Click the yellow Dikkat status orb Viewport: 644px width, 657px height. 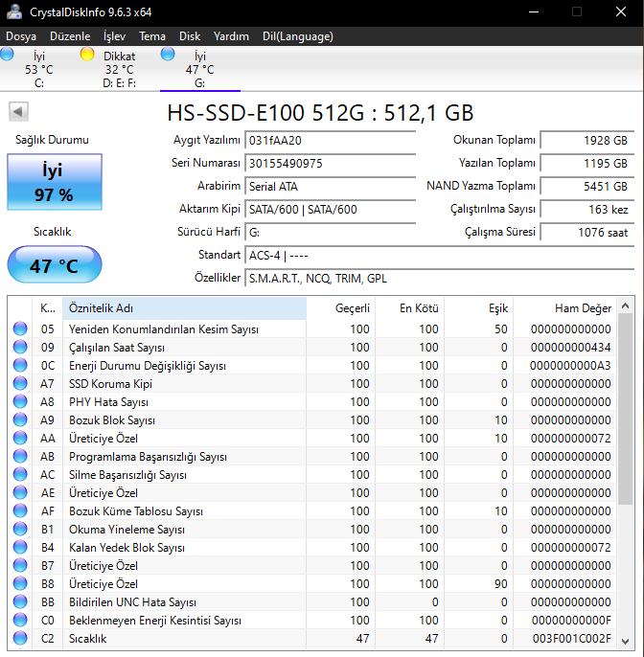pyautogui.click(x=87, y=55)
